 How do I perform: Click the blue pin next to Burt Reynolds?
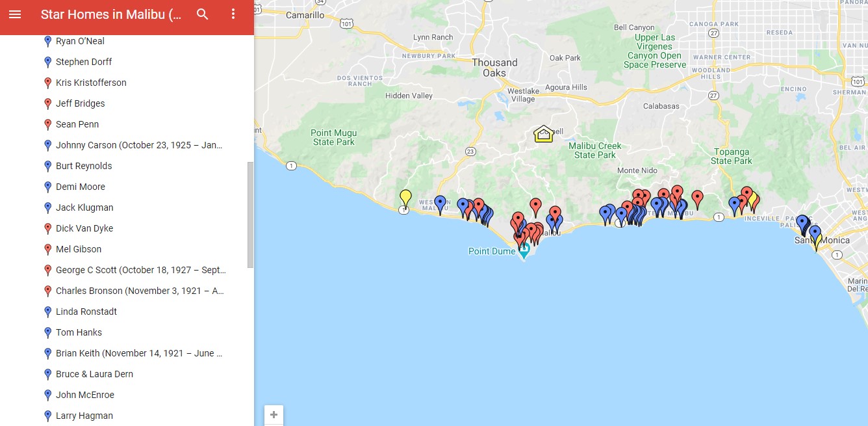tap(47, 166)
